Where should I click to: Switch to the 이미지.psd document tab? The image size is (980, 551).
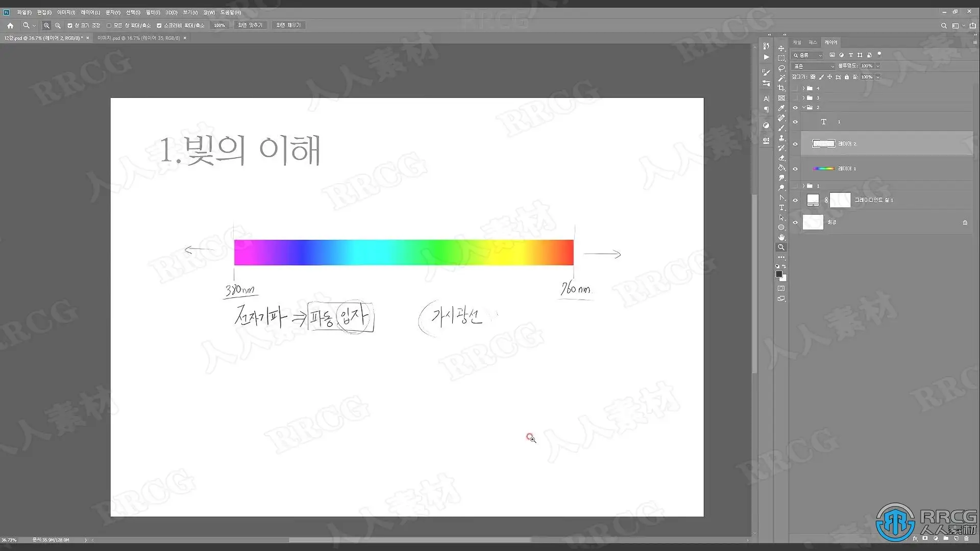pos(138,38)
